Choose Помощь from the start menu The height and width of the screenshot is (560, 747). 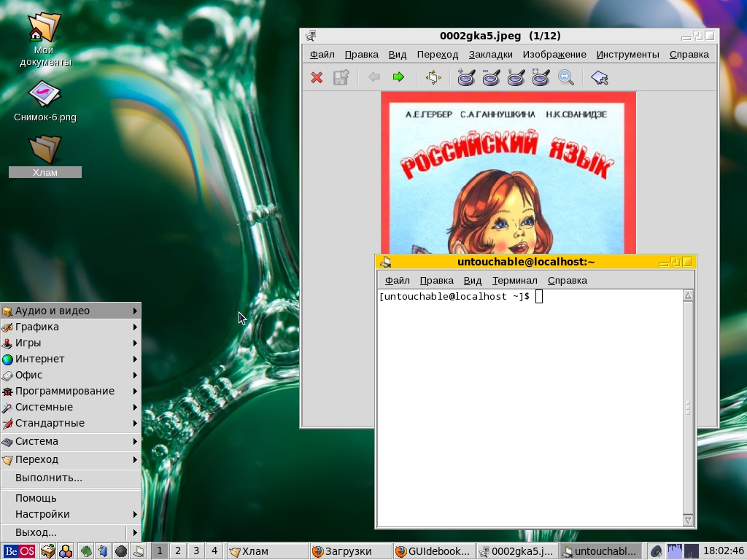[71, 498]
